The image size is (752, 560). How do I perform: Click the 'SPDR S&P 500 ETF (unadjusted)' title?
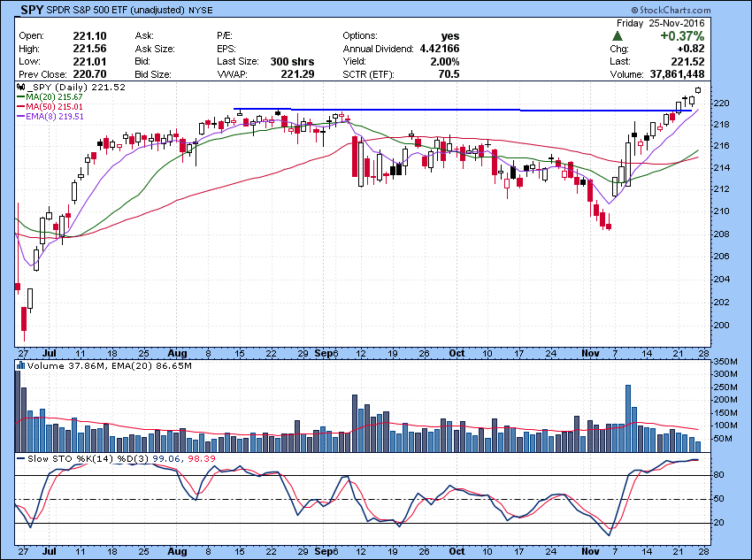click(x=115, y=10)
